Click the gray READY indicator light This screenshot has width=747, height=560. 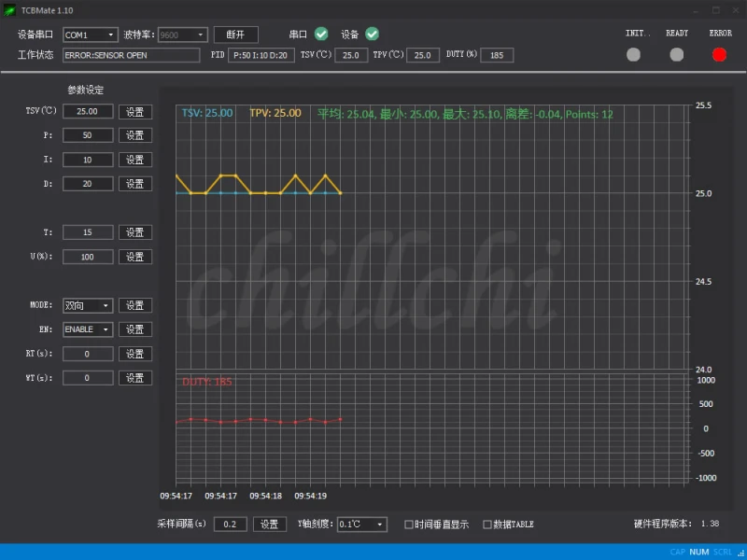click(677, 54)
